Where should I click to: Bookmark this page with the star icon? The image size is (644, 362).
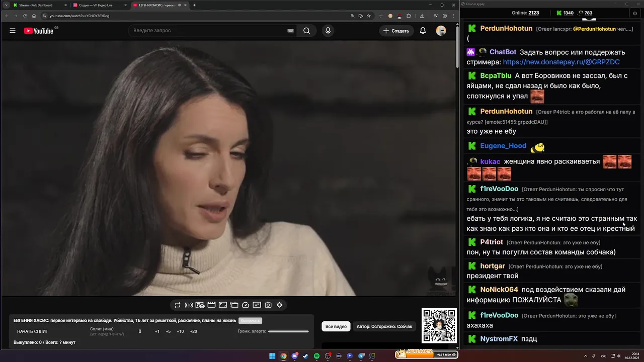click(369, 16)
